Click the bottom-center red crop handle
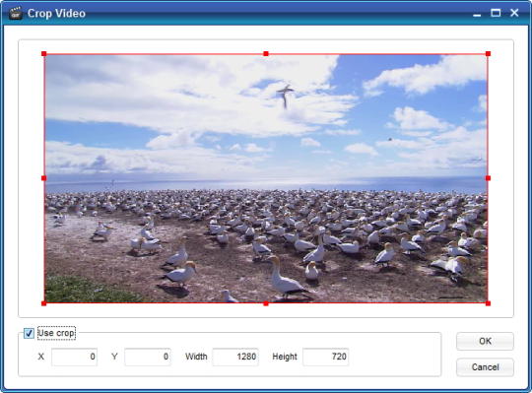This screenshot has width=532, height=393. coord(266,303)
